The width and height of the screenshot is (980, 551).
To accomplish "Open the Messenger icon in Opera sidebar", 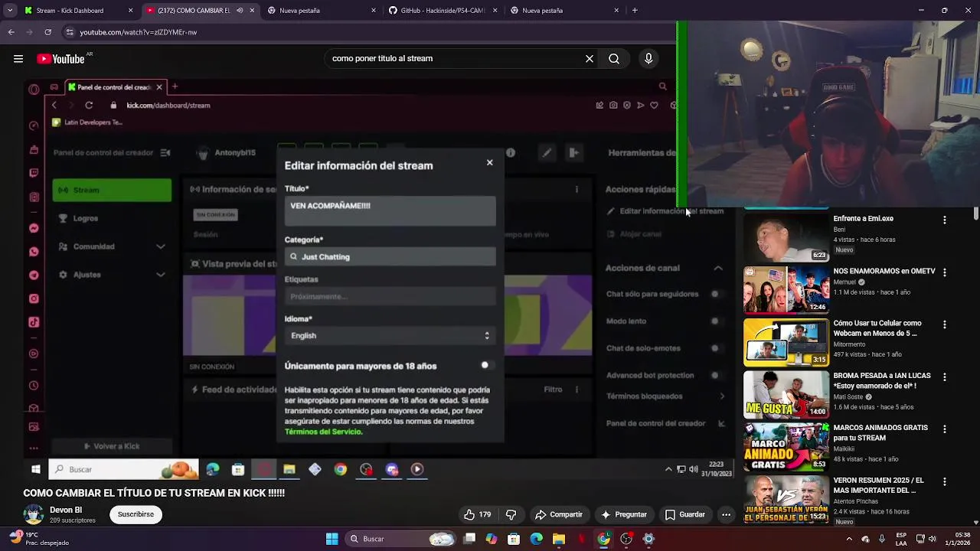I will tap(34, 228).
